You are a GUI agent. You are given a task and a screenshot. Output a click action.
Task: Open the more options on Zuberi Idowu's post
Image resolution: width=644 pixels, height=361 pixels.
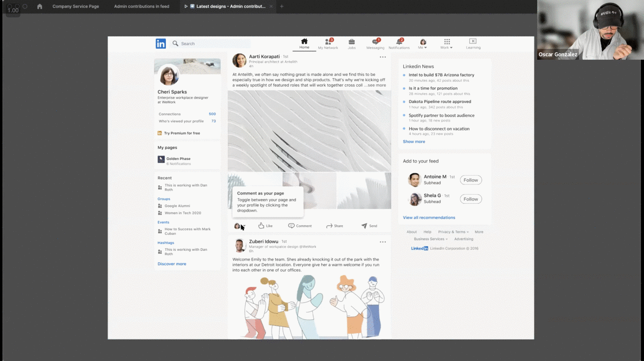(383, 242)
